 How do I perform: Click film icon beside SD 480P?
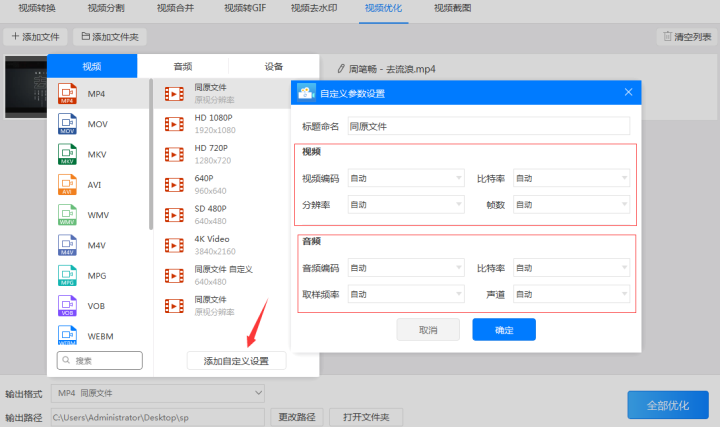[x=174, y=215]
